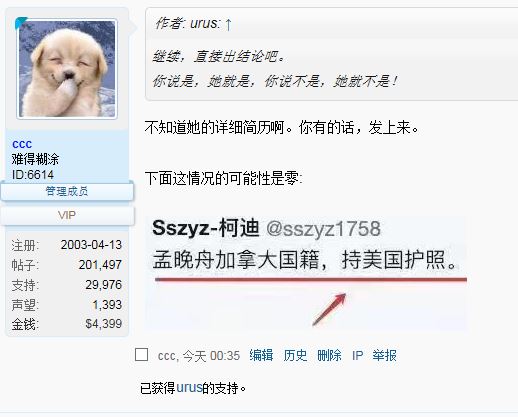View poster IP via IP link
The width and height of the screenshot is (518, 417).
point(357,356)
